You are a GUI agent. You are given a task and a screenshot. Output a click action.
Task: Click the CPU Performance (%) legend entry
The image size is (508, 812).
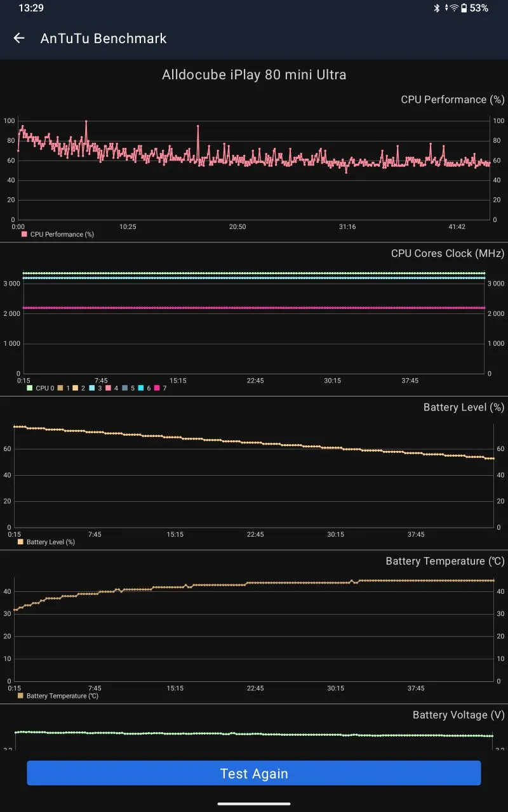pos(58,234)
